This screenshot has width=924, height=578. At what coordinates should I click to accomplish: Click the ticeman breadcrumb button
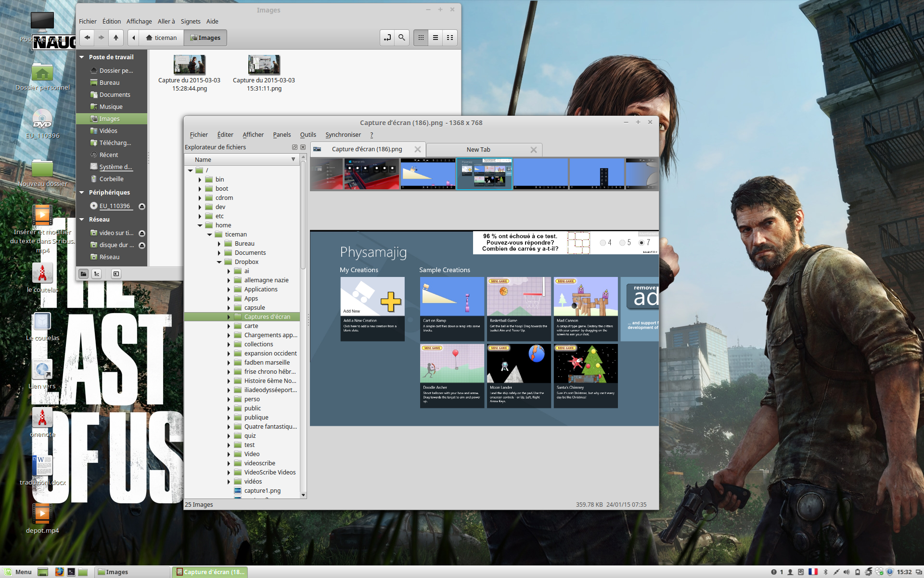(162, 38)
